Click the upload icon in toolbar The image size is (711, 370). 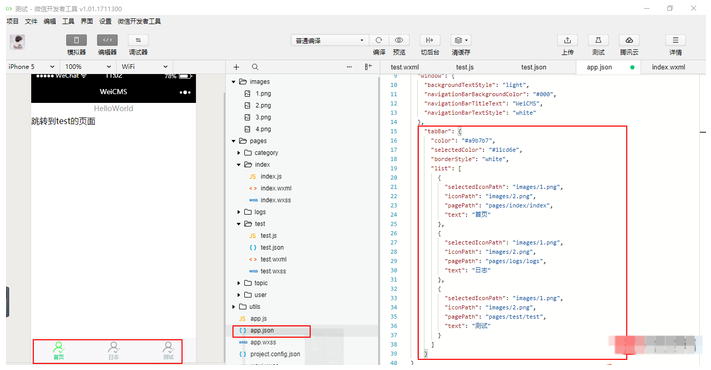(x=567, y=40)
